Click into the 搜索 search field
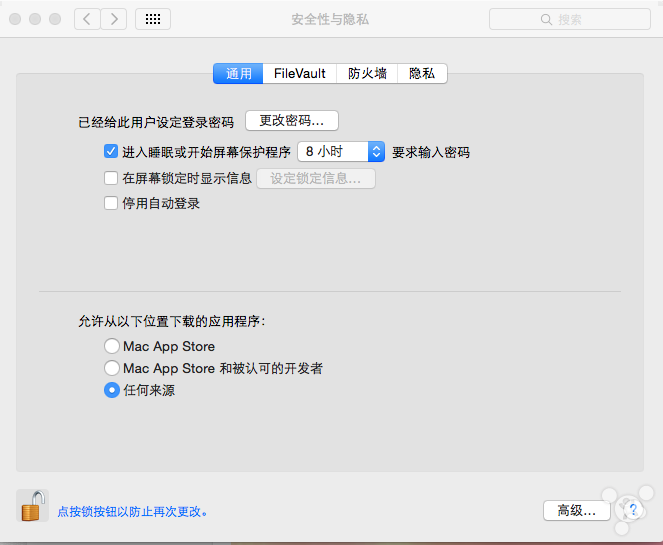 (570, 19)
